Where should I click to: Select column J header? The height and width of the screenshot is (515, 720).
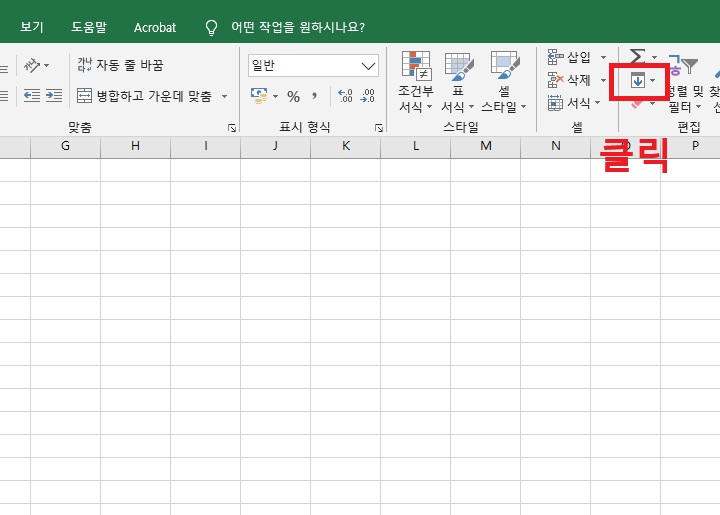pyautogui.click(x=275, y=146)
